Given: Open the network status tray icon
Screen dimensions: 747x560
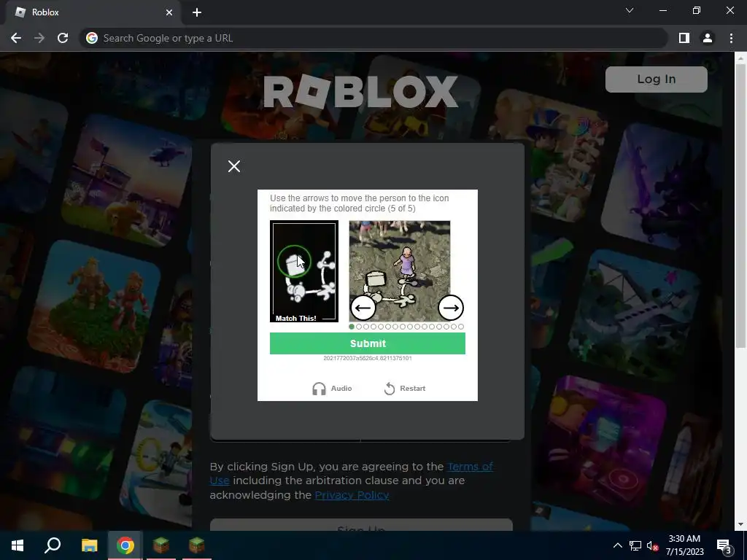Looking at the screenshot, I should (x=635, y=545).
